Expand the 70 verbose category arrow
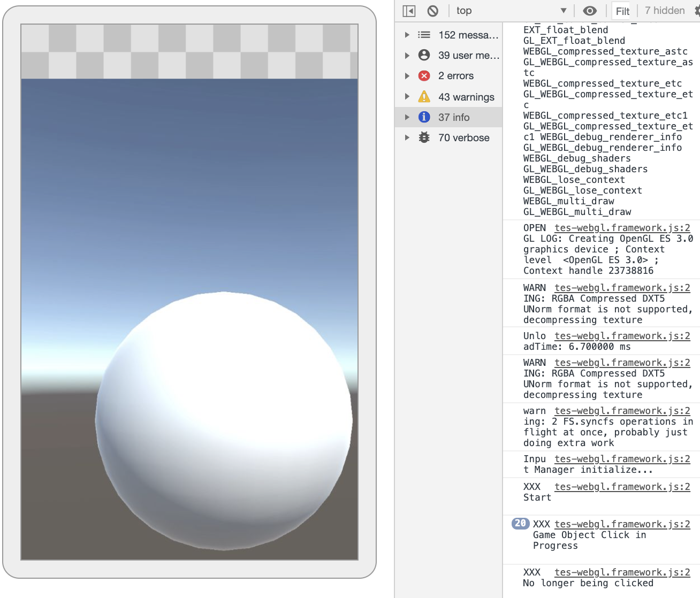 407,137
